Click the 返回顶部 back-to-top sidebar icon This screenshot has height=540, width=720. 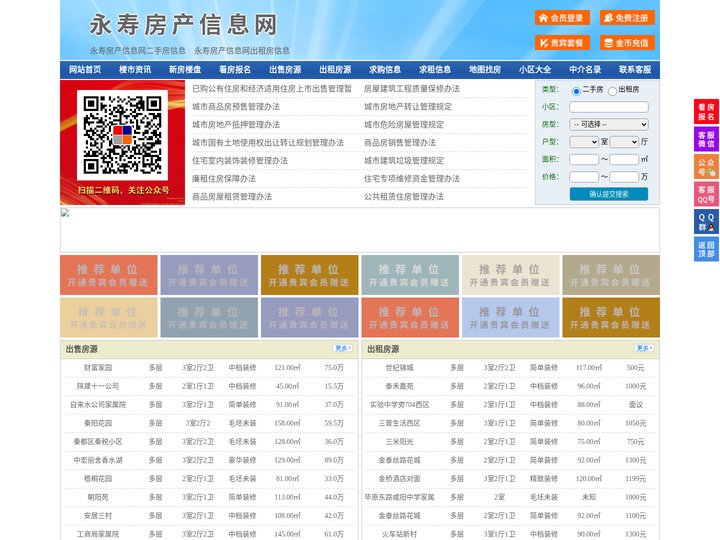tap(706, 249)
